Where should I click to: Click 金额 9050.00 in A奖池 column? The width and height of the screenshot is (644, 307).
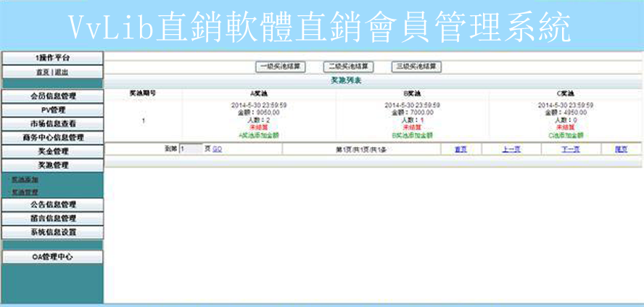(259, 112)
